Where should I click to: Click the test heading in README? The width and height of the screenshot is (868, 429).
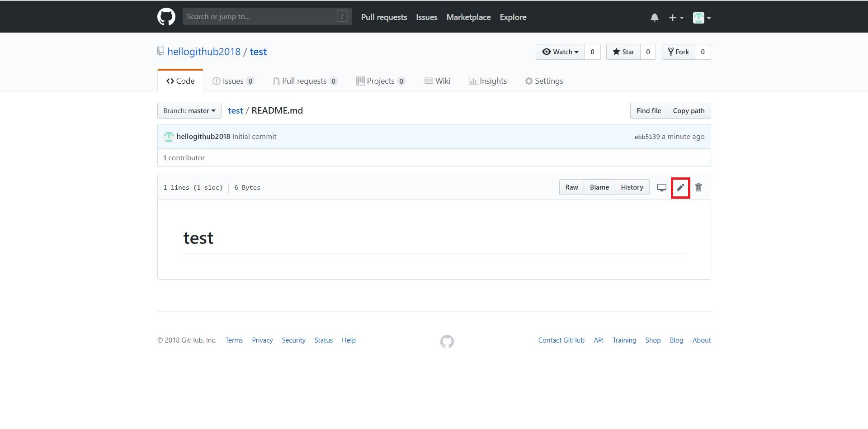coord(198,238)
